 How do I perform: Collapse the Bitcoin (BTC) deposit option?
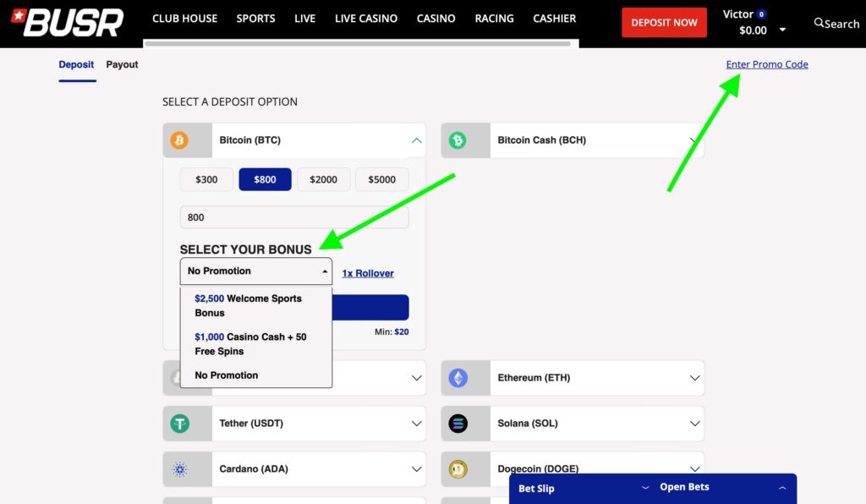tap(416, 140)
